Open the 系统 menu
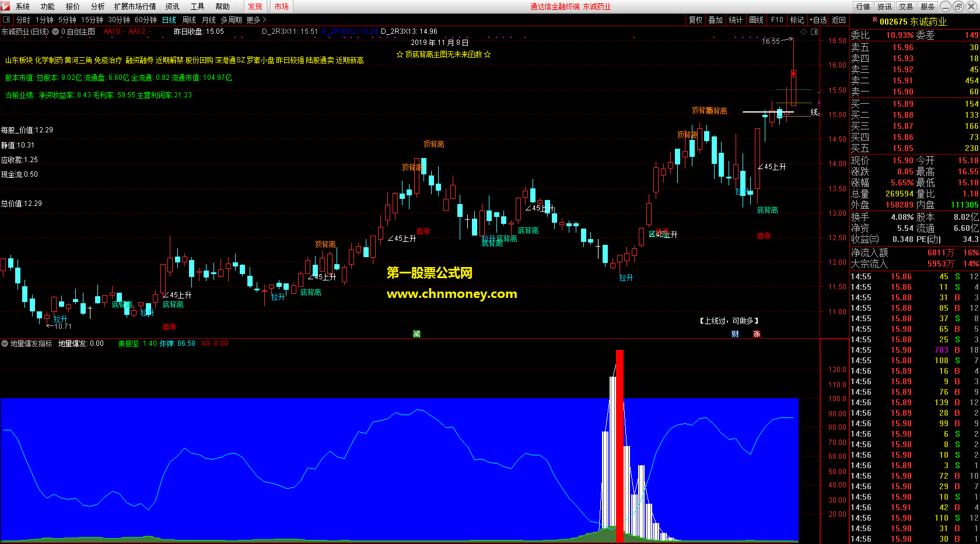This screenshot has height=544, width=980. (x=23, y=6)
